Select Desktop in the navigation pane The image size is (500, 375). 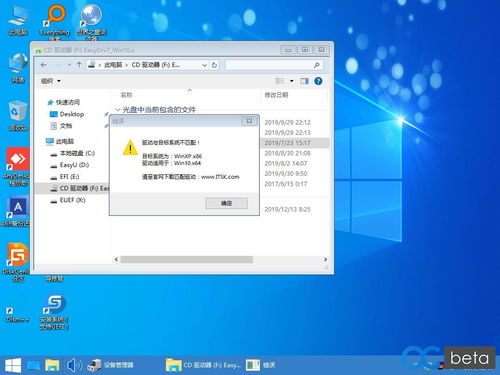coord(67,114)
